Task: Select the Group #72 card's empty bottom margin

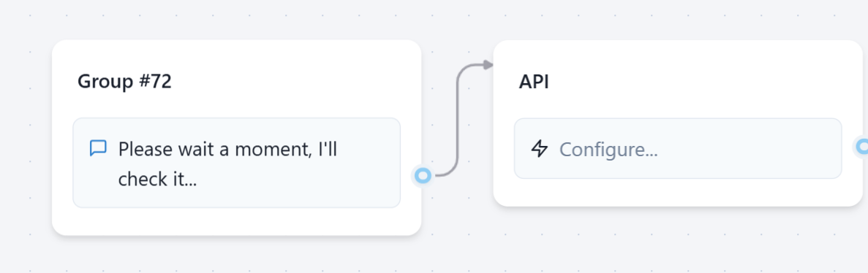Action: [236, 221]
